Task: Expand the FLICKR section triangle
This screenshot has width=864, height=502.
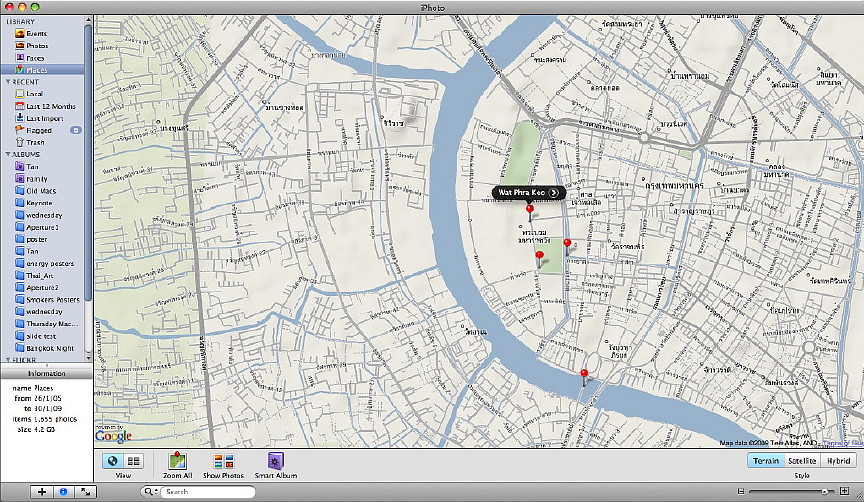Action: pos(8,360)
